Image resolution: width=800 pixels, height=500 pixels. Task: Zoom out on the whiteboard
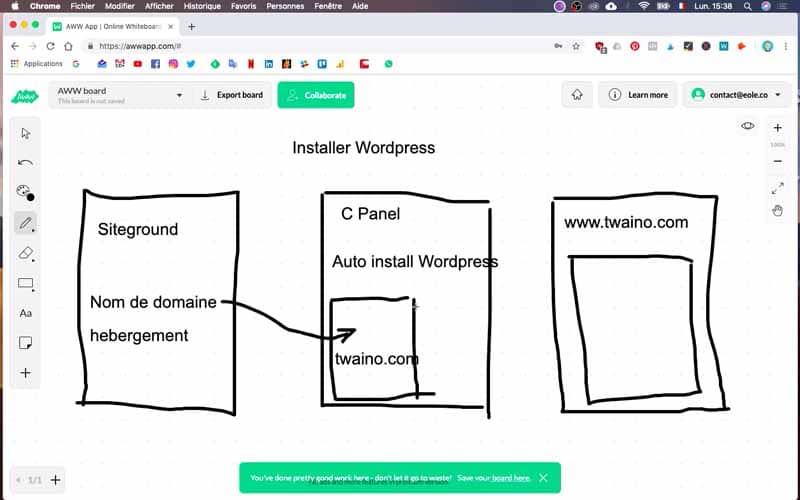pyautogui.click(x=777, y=161)
